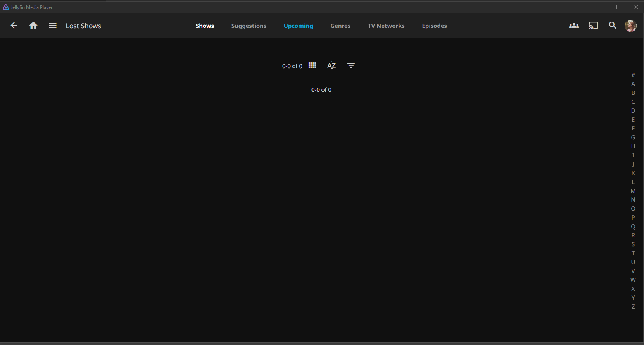This screenshot has height=345, width=644.
Task: Open the Genres tab
Action: point(340,26)
